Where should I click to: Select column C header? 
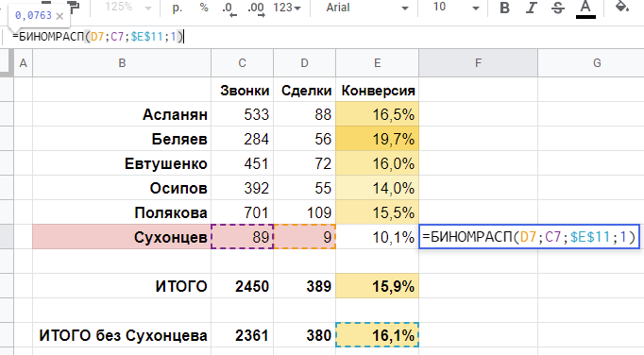(x=243, y=63)
